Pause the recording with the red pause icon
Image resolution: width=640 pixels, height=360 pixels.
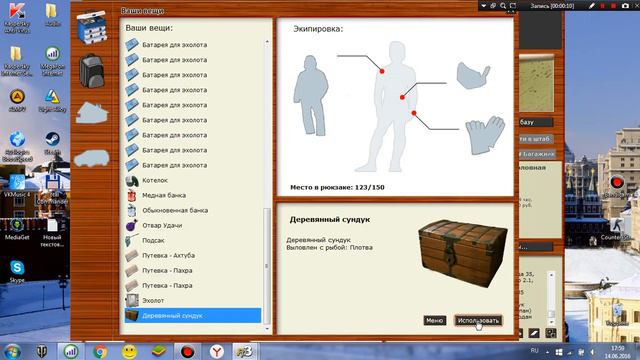(602, 6)
